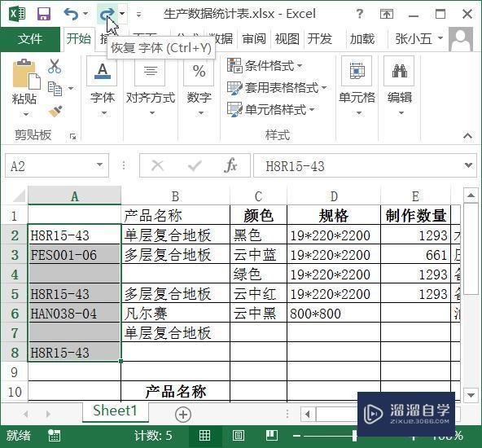Switch to the 加载 ribbon tab

point(362,39)
